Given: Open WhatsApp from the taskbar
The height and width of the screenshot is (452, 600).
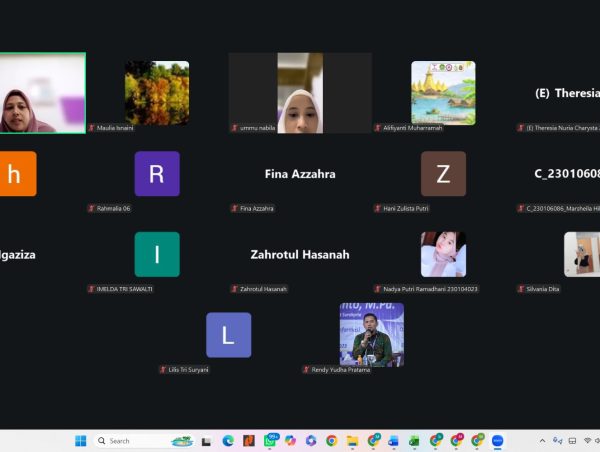Looking at the screenshot, I should 271,441.
